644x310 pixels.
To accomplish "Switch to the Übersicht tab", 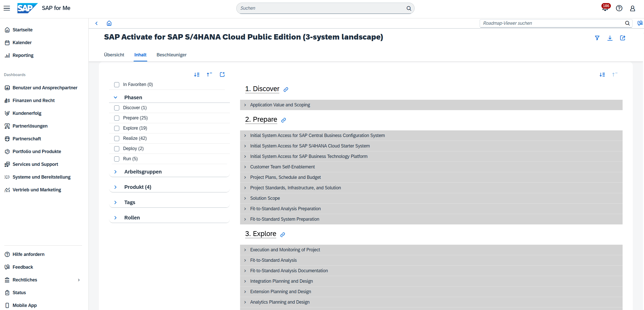I will click(x=114, y=55).
